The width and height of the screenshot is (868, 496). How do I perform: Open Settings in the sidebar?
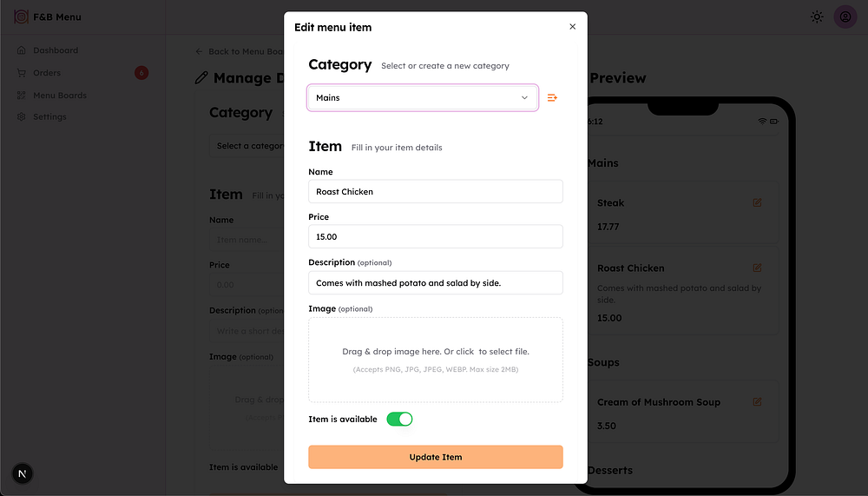pos(49,117)
